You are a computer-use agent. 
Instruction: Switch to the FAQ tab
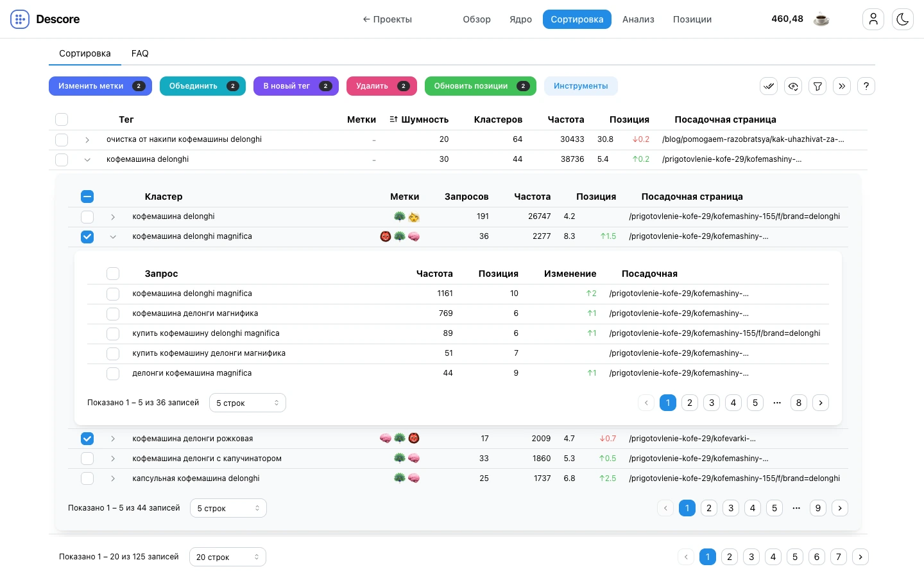click(x=140, y=53)
